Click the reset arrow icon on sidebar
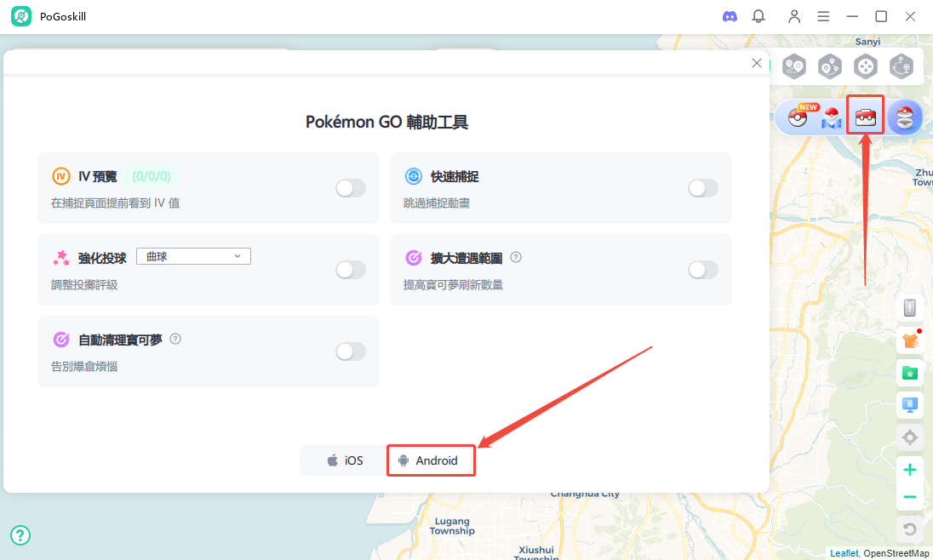 (x=910, y=529)
